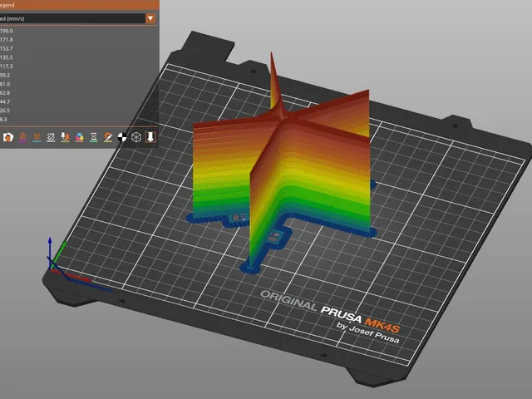Toggle custom G-code pencil icon
Viewport: 532px width, 399px height.
108,137
